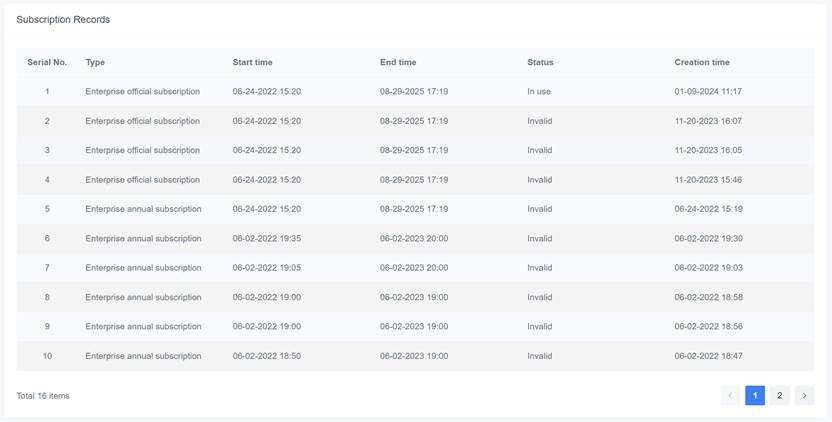
Task: Click previous page arrow
Action: (730, 396)
